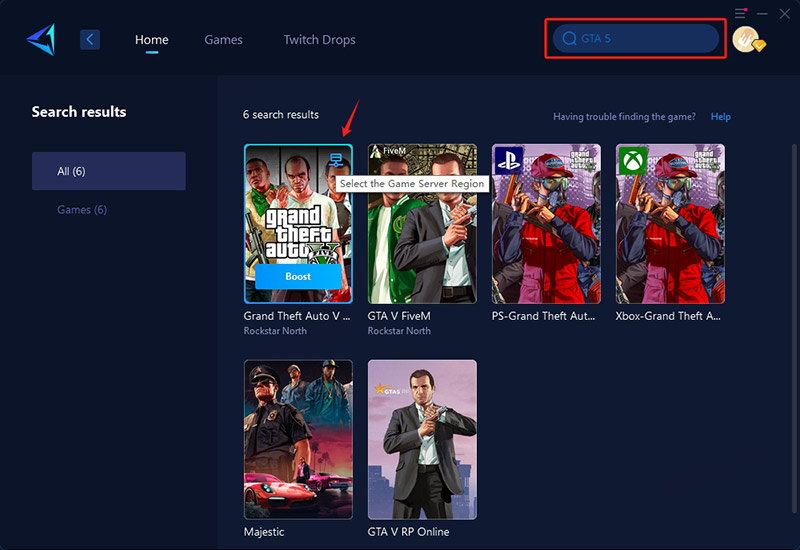Select the All (6) filter
Screen dimensions: 800x550
coord(109,171)
